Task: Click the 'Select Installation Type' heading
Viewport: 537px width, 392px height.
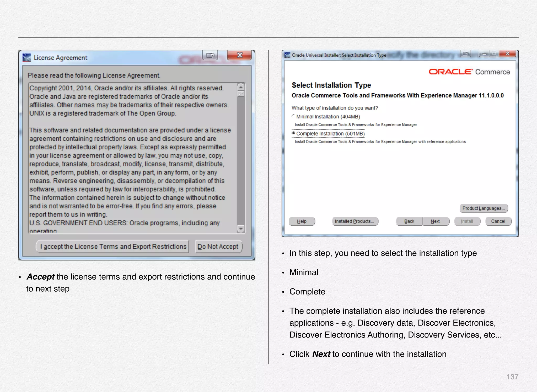Action: 331,85
